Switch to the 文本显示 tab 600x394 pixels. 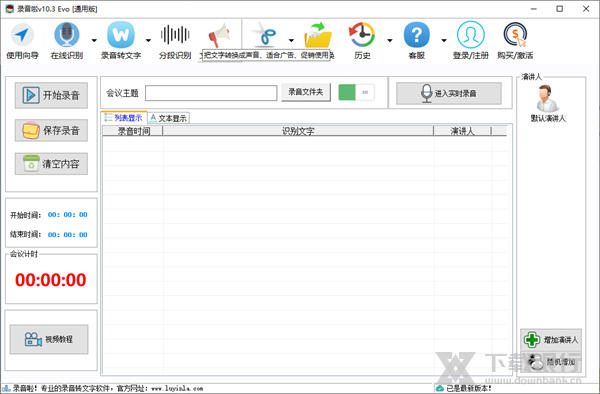(x=169, y=118)
